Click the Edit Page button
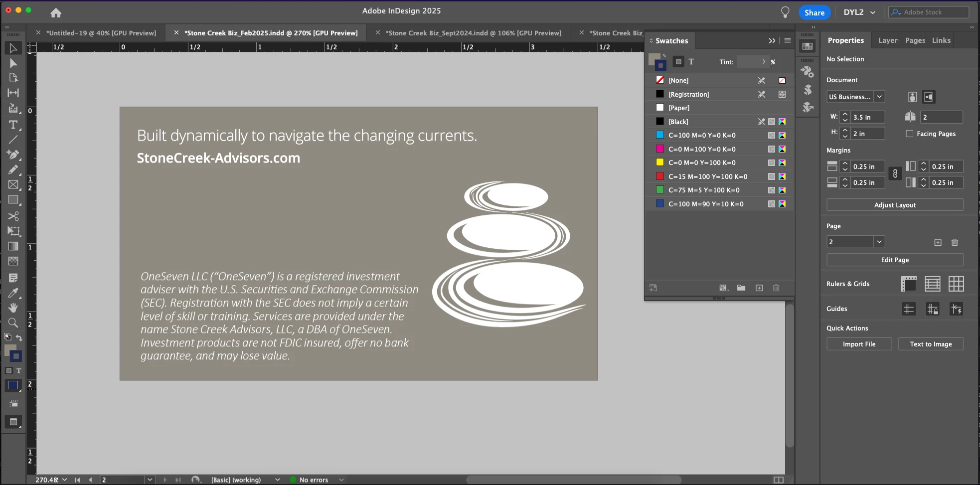The width and height of the screenshot is (980, 485). 895,260
